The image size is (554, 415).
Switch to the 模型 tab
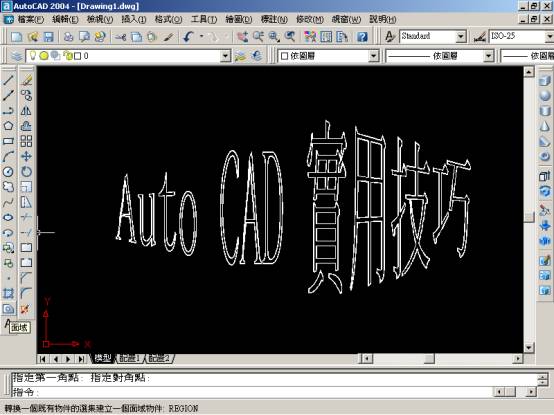(x=103, y=358)
